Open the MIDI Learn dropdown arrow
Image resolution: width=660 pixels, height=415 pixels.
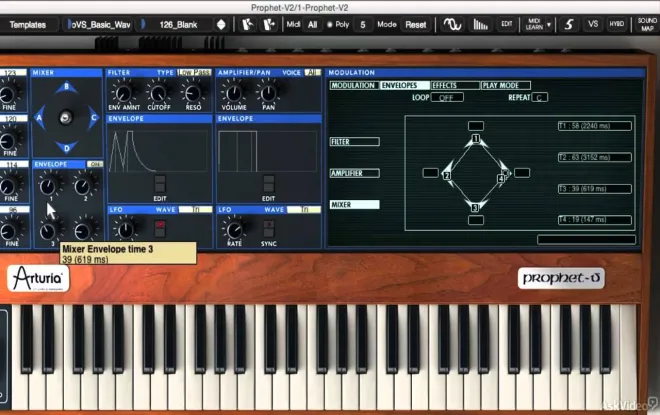[x=549, y=25]
